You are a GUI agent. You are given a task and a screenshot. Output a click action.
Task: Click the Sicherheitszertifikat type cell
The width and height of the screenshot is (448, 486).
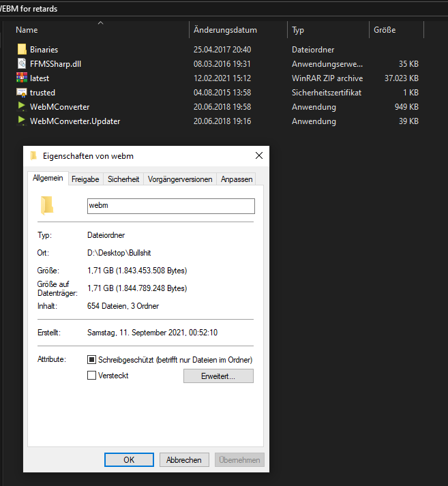(327, 93)
